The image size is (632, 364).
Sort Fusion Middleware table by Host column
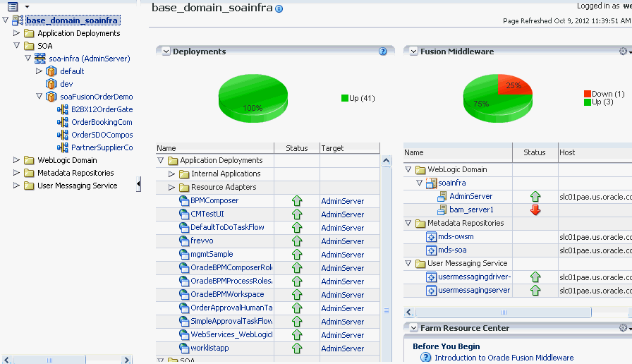click(595, 152)
